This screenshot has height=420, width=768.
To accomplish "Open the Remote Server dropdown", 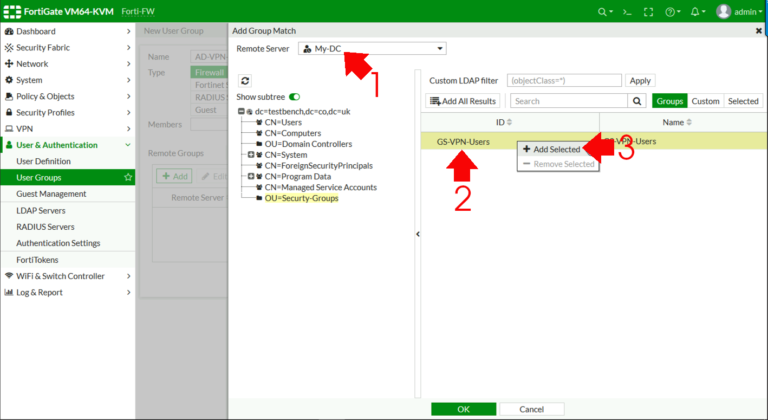I will pos(372,49).
